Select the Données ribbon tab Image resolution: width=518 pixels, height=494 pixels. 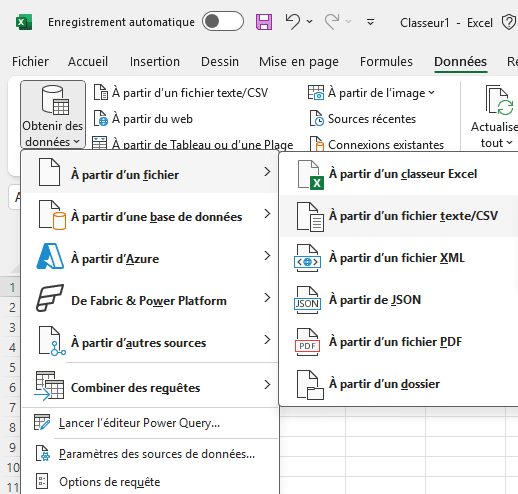tap(460, 62)
